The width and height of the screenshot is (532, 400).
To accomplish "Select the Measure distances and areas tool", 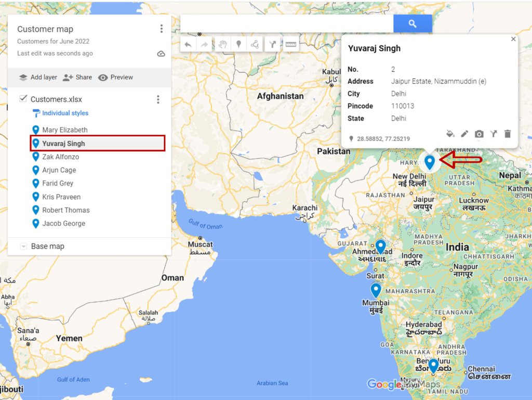I will 290,44.
